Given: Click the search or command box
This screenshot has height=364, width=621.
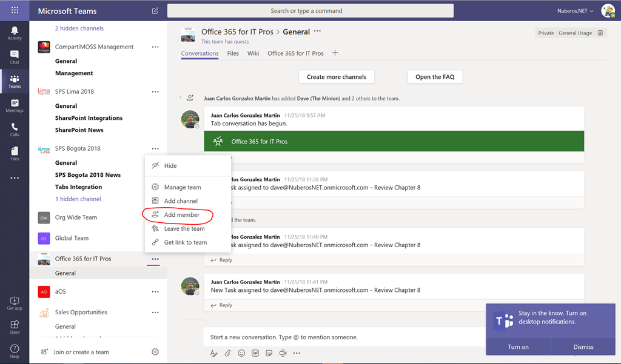Looking at the screenshot, I should [x=310, y=11].
